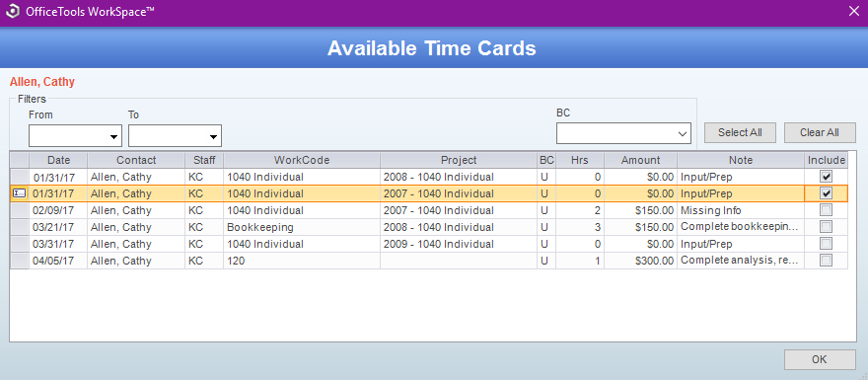Sort by the Date column header
Image resolution: width=868 pixels, height=380 pixels.
[58, 160]
